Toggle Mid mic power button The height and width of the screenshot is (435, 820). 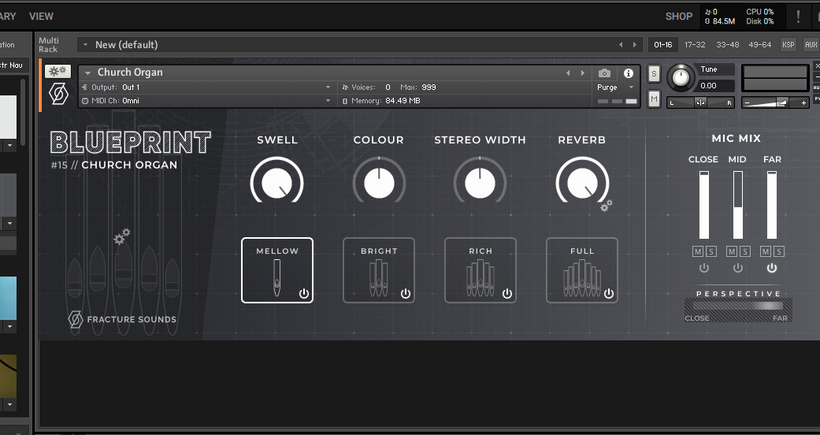click(x=737, y=268)
